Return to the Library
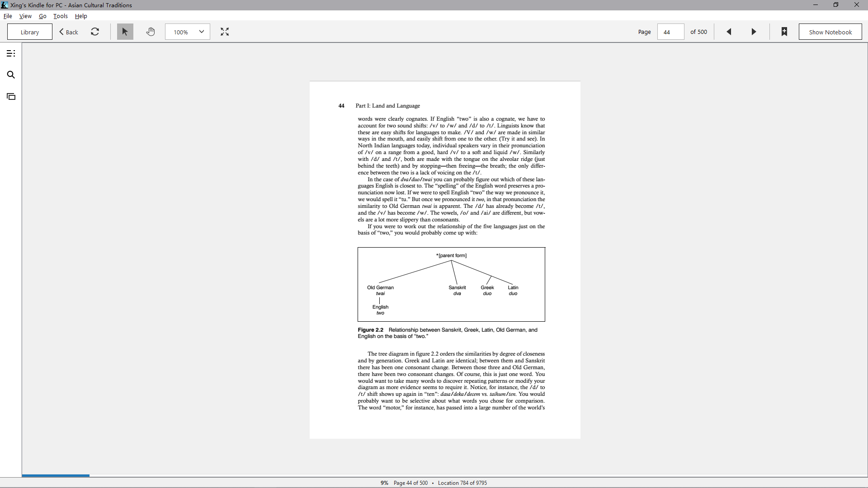868x488 pixels. [30, 32]
